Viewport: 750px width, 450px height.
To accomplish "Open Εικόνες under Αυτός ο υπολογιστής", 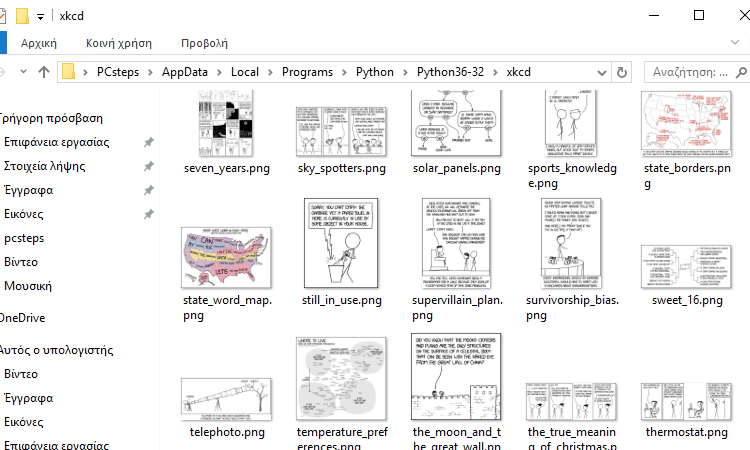I will pos(23,421).
